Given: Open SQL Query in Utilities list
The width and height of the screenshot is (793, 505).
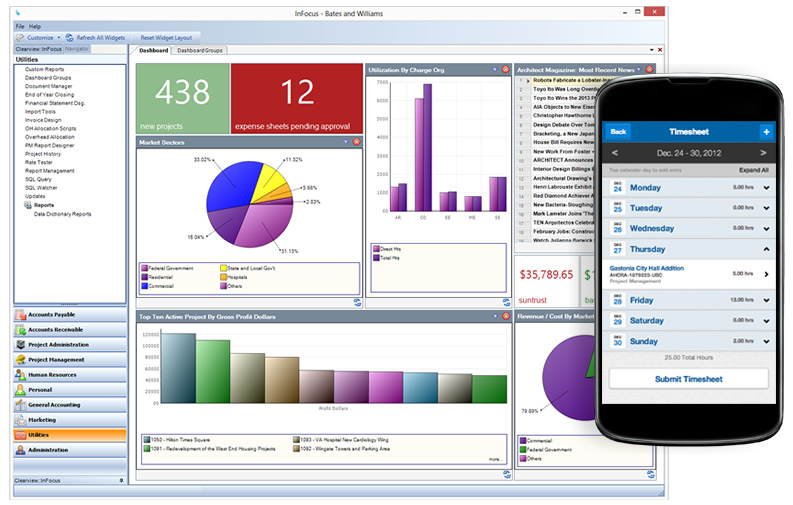Looking at the screenshot, I should (38, 179).
